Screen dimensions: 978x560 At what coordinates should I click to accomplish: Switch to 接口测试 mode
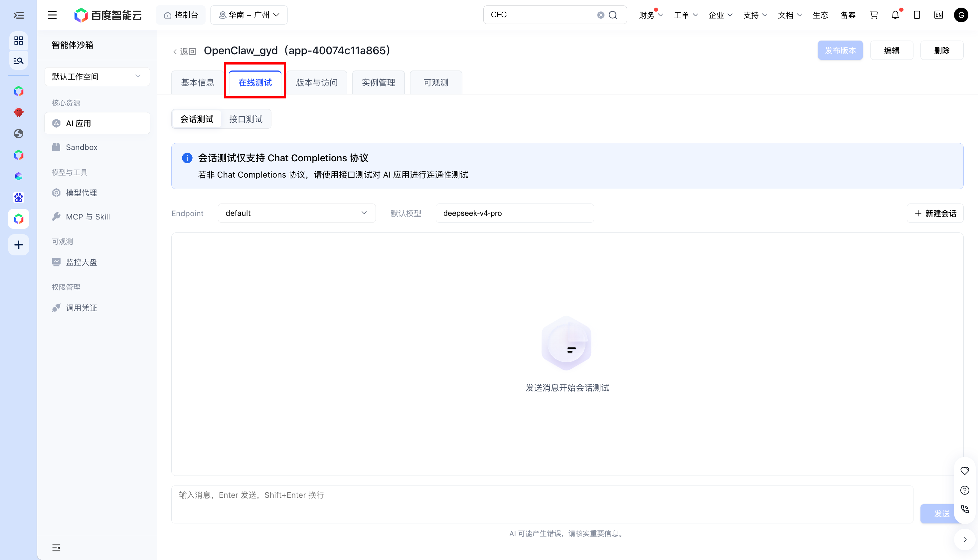(x=246, y=119)
